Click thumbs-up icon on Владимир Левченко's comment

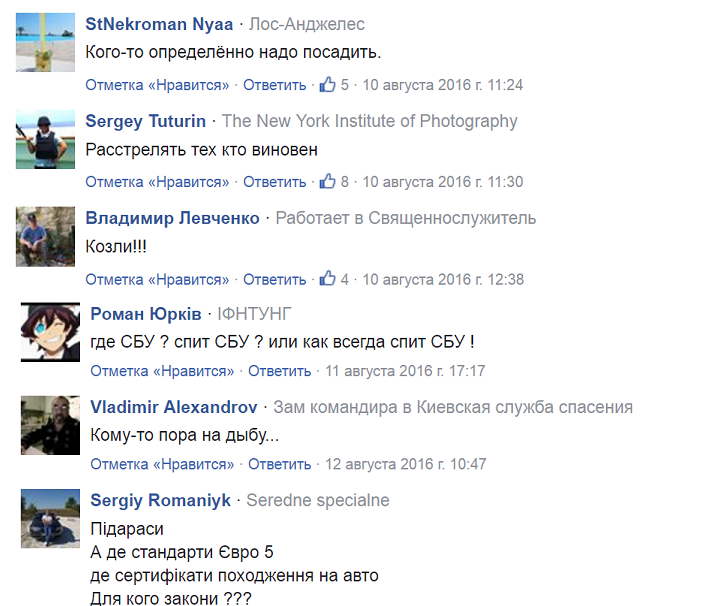tap(327, 279)
